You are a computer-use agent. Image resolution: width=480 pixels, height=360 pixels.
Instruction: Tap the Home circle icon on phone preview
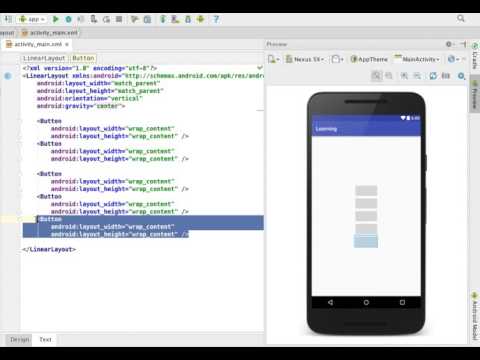pyautogui.click(x=366, y=302)
